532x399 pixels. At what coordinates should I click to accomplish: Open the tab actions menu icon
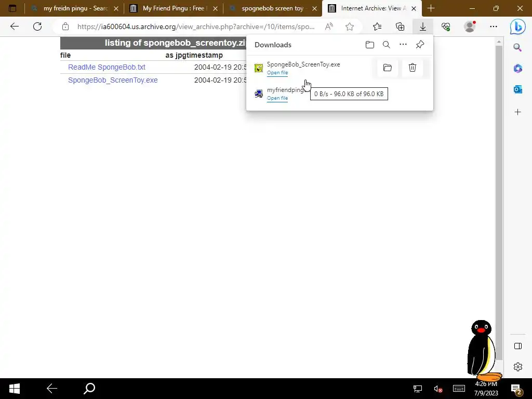[x=12, y=8]
